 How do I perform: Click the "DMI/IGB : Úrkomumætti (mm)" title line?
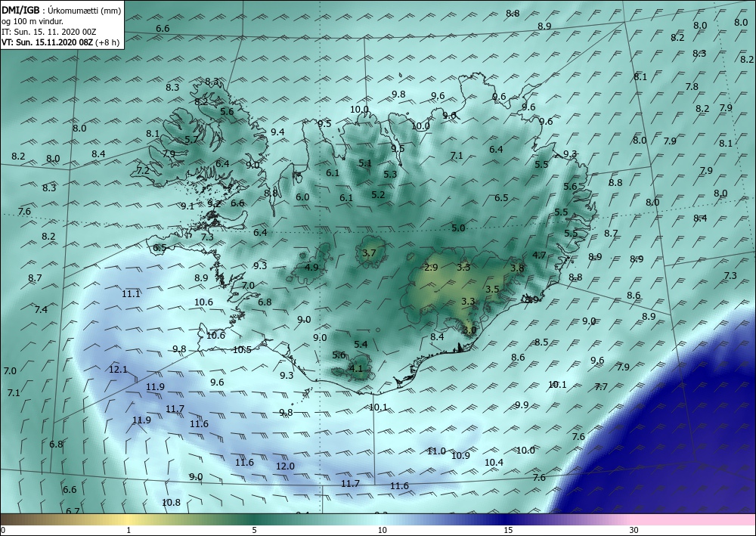61,10
